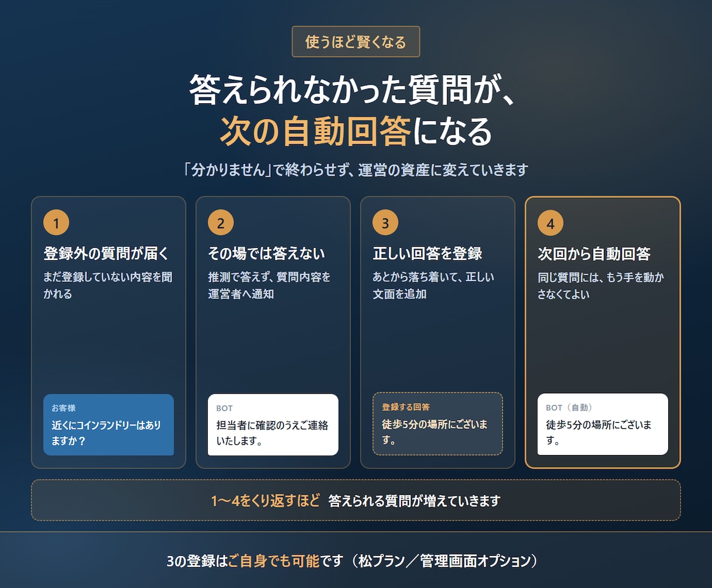This screenshot has width=712, height=588.
Task: Click the main title 答えられなかった質問が、
Action: point(353,90)
